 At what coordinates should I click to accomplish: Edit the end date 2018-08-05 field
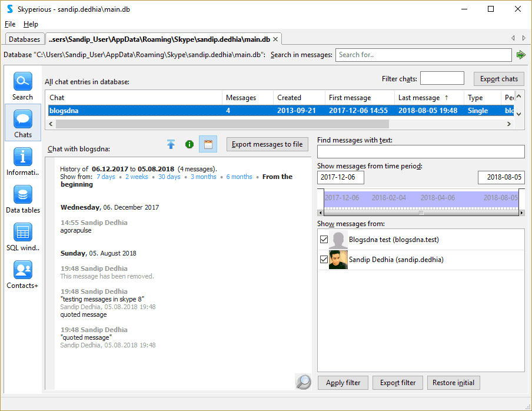click(501, 177)
